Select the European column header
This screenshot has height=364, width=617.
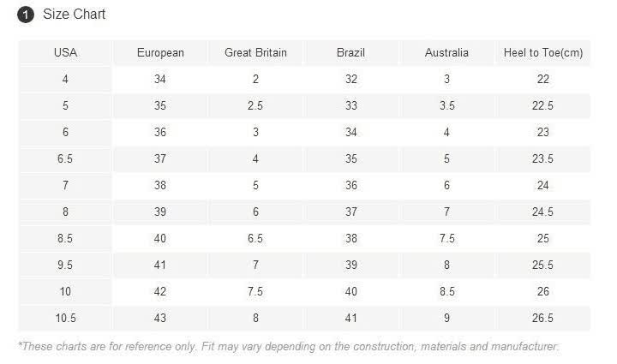tap(160, 53)
